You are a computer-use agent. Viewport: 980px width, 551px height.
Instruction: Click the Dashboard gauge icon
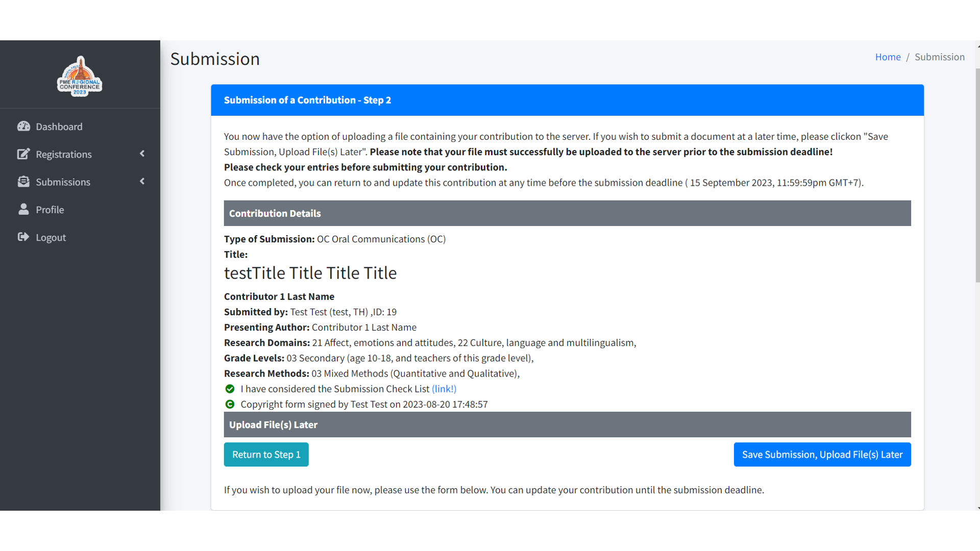(23, 127)
